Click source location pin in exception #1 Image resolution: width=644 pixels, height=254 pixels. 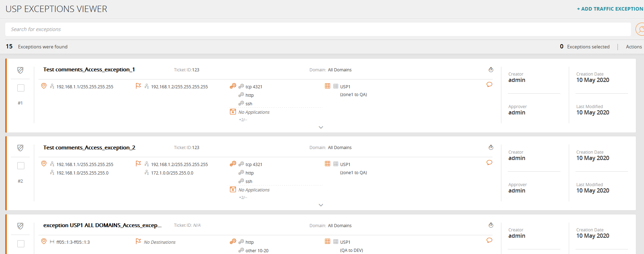44,86
